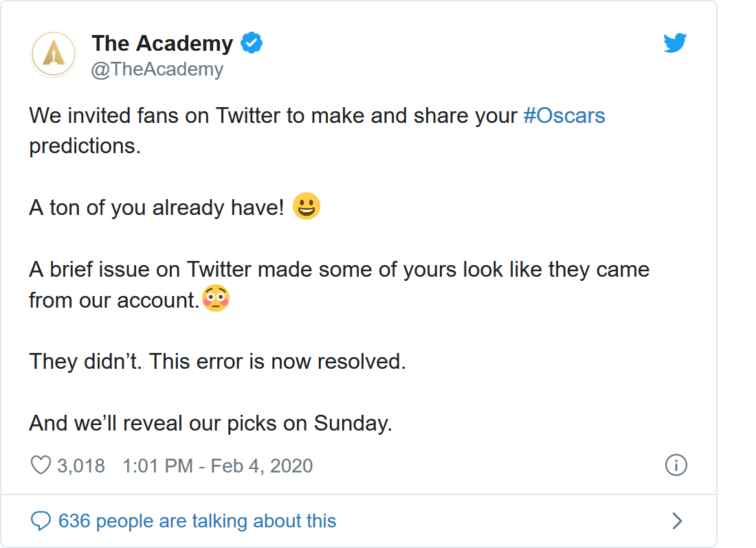Open the 1:01 PM - Feb 4, 2020 timestamp
The height and width of the screenshot is (548, 756).
click(217, 466)
